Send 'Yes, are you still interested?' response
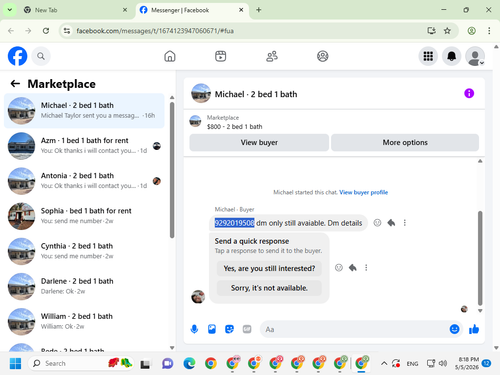 [x=269, y=268]
